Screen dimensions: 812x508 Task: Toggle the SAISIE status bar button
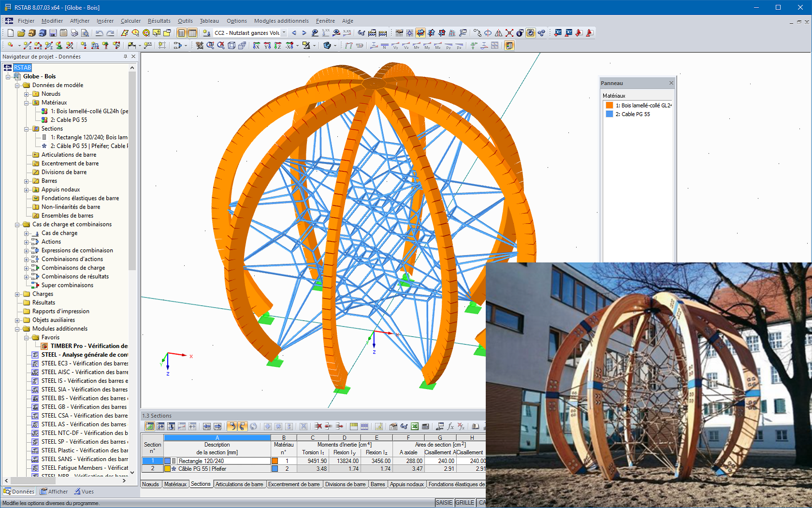pos(444,503)
